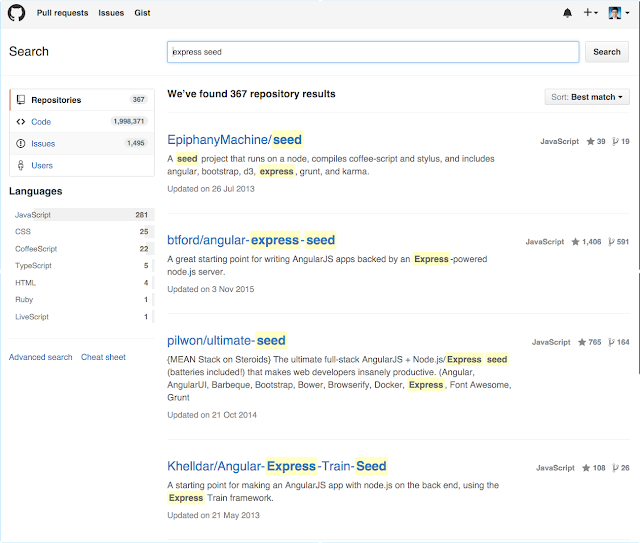Filter results by JavaScript language
The height and width of the screenshot is (543, 640).
(82, 215)
